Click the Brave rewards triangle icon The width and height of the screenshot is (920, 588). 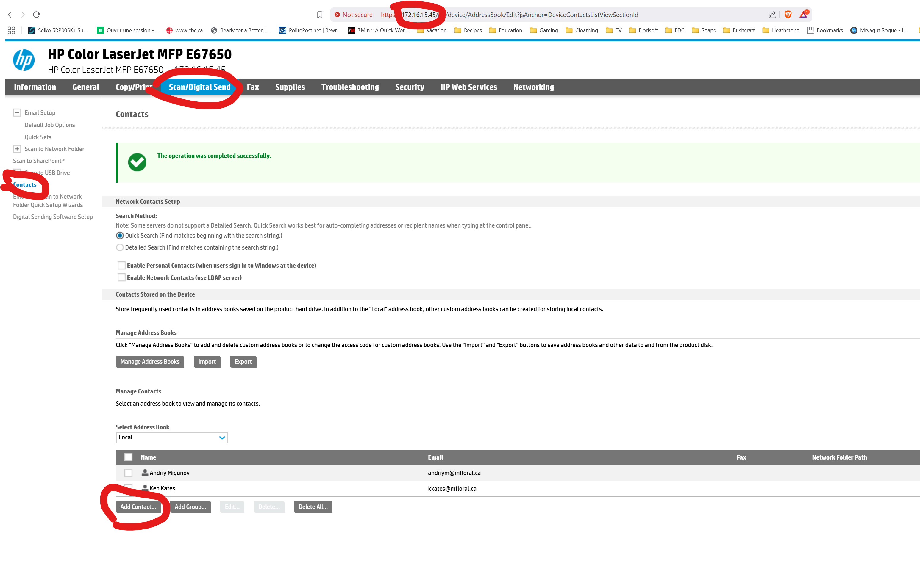(803, 15)
